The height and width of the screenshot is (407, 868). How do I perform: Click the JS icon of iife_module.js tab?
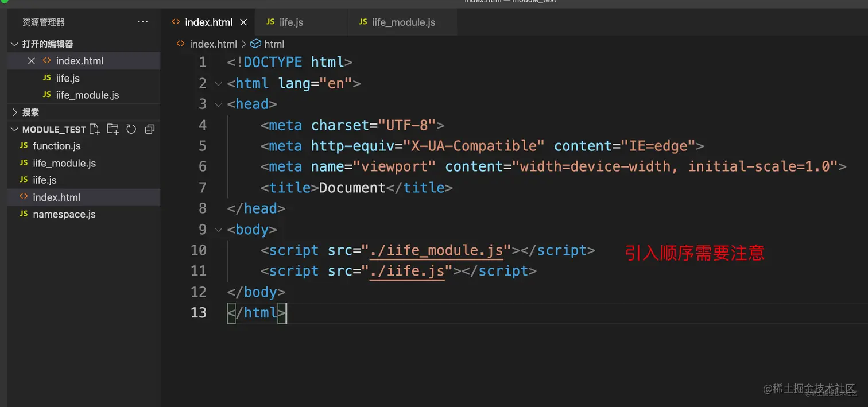(x=363, y=22)
